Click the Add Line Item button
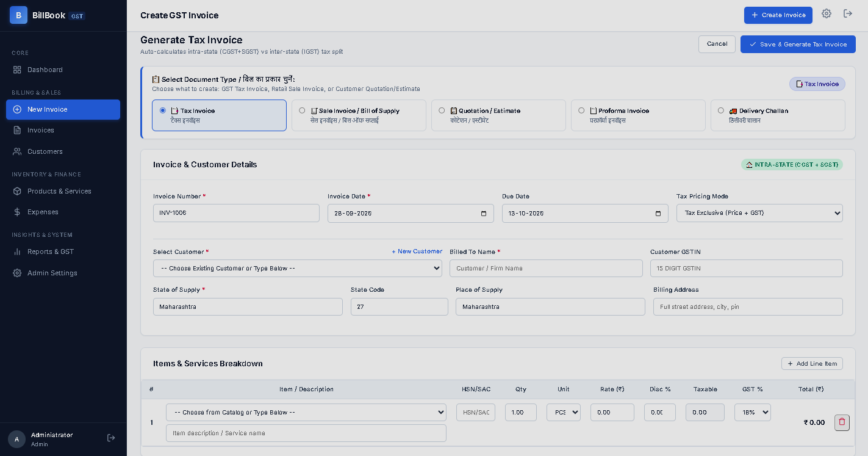868x456 pixels. (812, 363)
